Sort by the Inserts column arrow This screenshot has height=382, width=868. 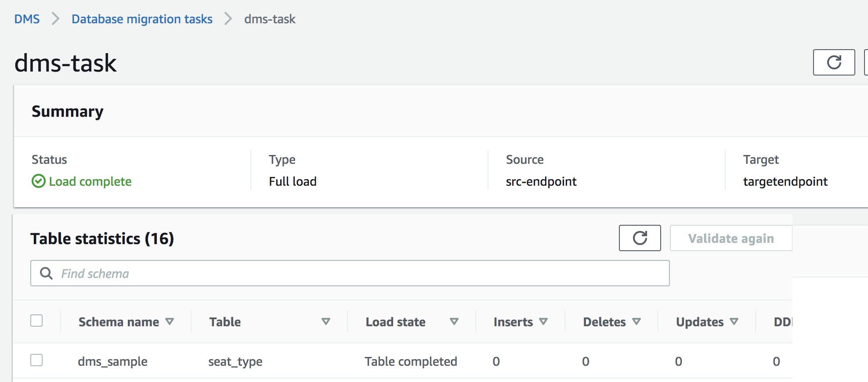point(543,322)
